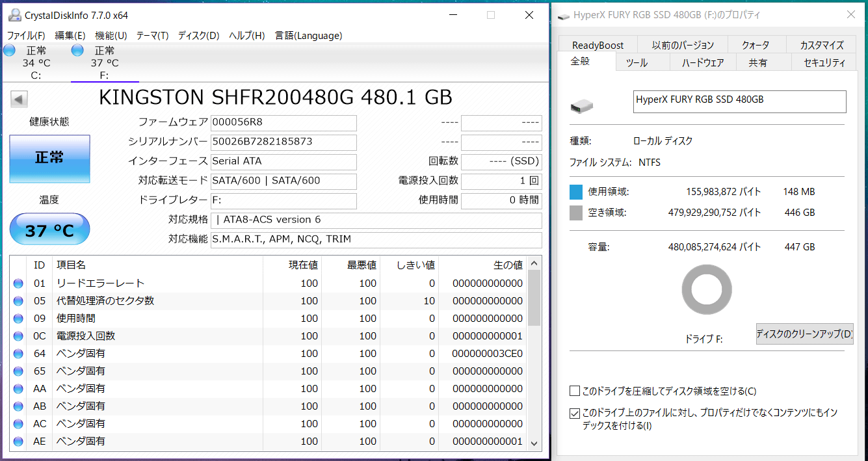Viewport: 868px width, 461px height.
Task: Click the 最悪値 column header
Action: point(351,265)
